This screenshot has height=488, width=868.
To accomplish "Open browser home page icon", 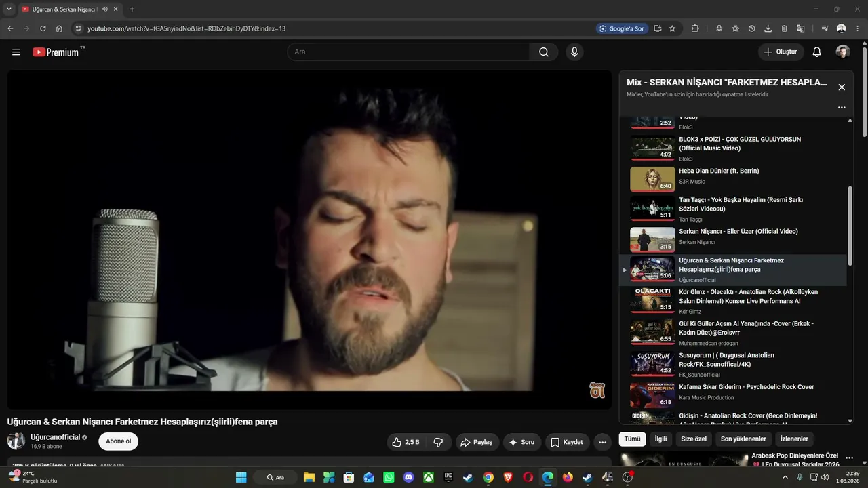I will pyautogui.click(x=59, y=28).
